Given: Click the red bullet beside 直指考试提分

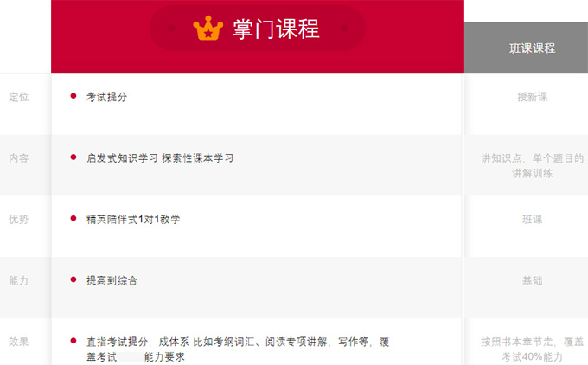Looking at the screenshot, I should [73, 341].
